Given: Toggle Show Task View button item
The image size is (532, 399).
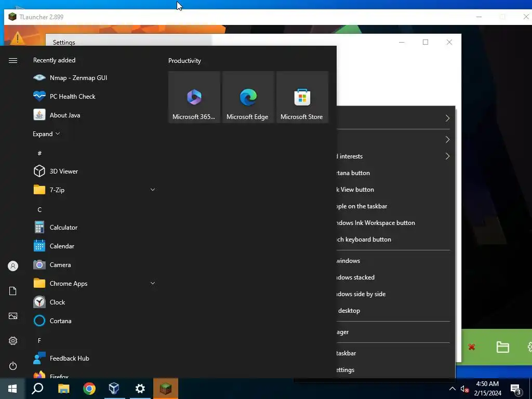Looking at the screenshot, I should click(395, 189).
